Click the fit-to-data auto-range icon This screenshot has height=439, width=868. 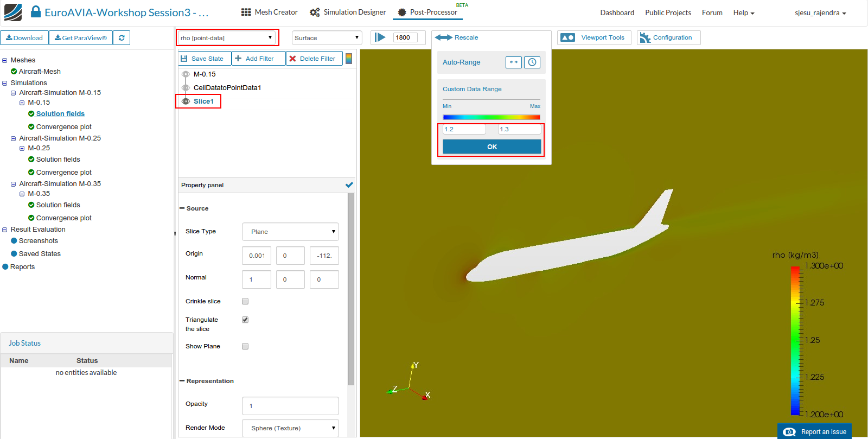514,62
